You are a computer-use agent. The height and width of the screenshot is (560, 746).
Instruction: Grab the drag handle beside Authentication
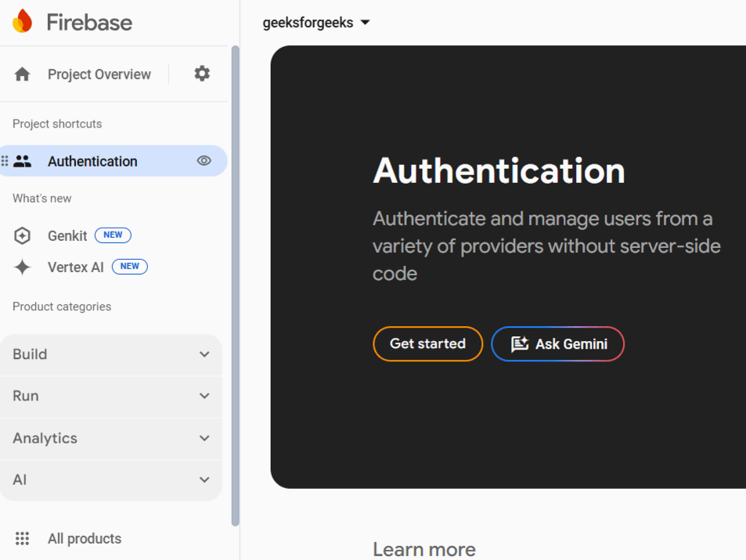tap(5, 161)
